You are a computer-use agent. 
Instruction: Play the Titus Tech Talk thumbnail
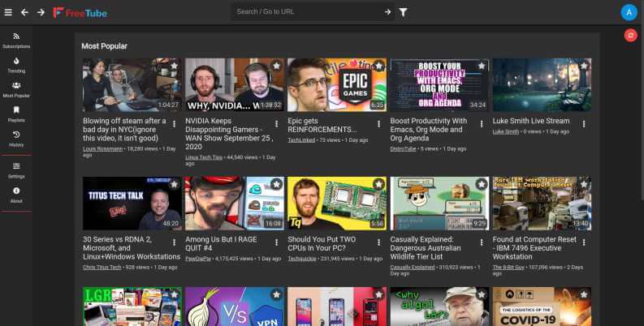point(132,204)
